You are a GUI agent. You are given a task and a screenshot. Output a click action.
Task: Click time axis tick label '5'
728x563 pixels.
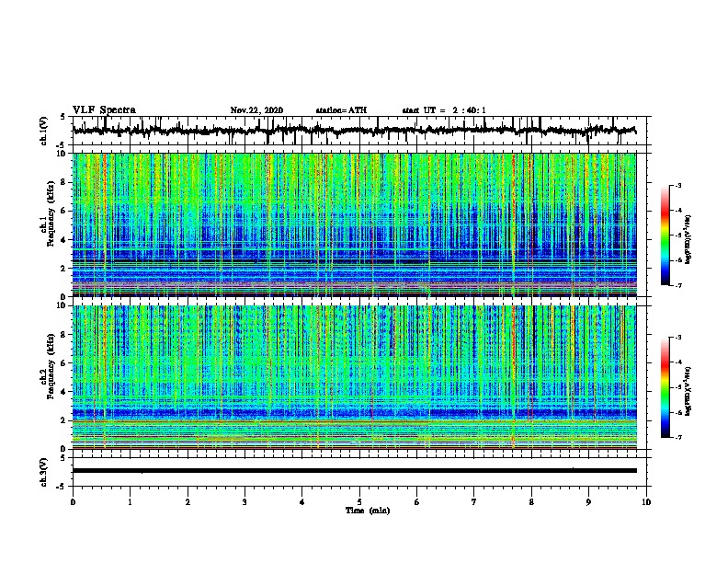pyautogui.click(x=359, y=502)
